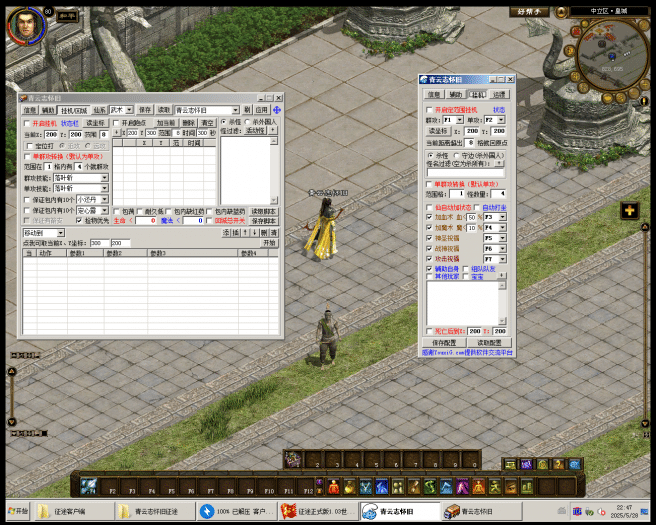Screen dimensions: 656x525
Task: Click the red potion icon in skill bar
Action: [334, 487]
